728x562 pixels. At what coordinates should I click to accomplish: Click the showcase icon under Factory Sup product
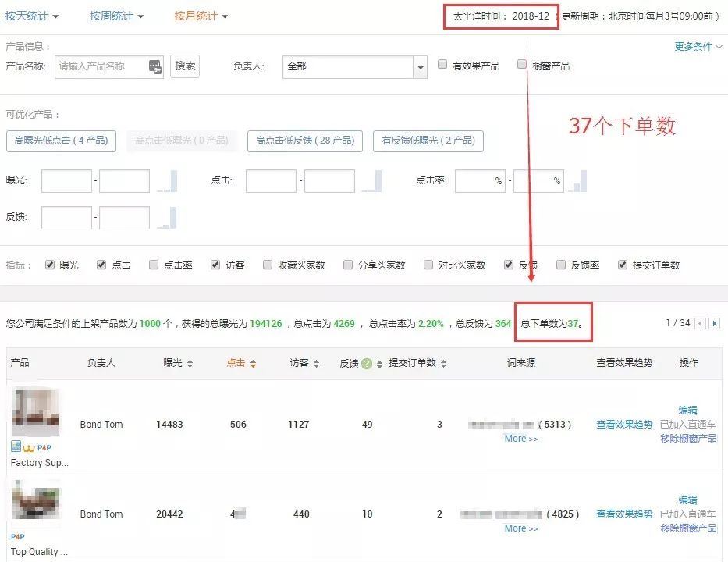coord(16,446)
